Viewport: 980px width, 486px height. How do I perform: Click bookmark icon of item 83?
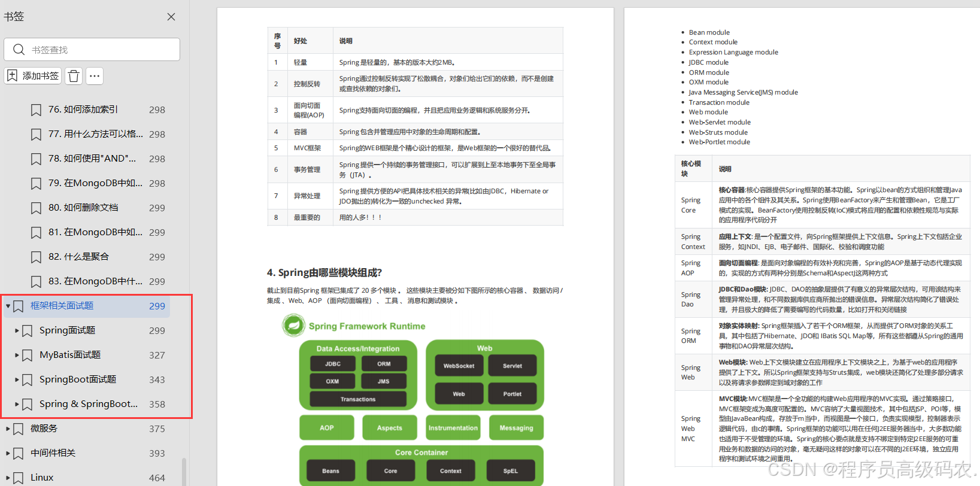(36, 282)
